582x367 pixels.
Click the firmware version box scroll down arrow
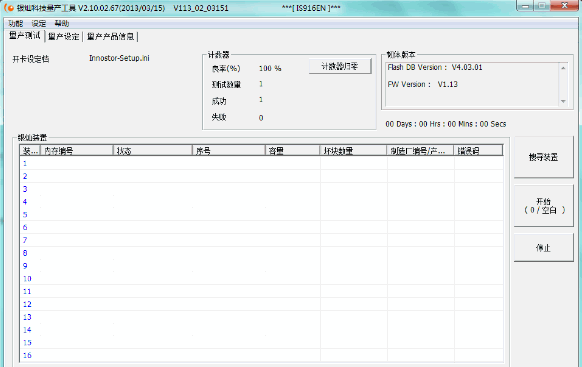tap(563, 101)
